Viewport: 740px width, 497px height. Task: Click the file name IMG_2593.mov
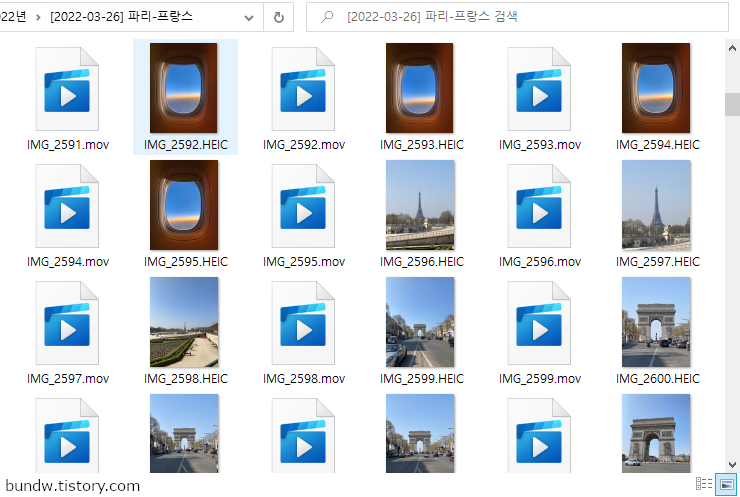click(x=540, y=145)
